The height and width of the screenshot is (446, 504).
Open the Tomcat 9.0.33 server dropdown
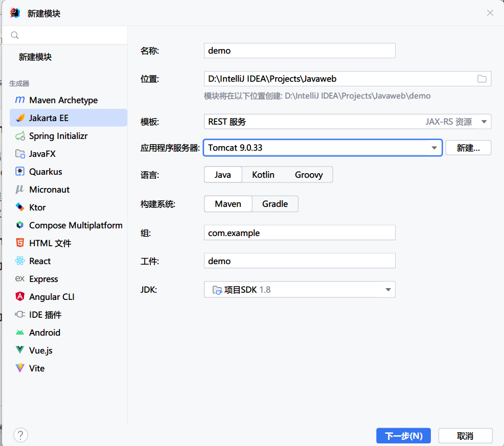(434, 148)
